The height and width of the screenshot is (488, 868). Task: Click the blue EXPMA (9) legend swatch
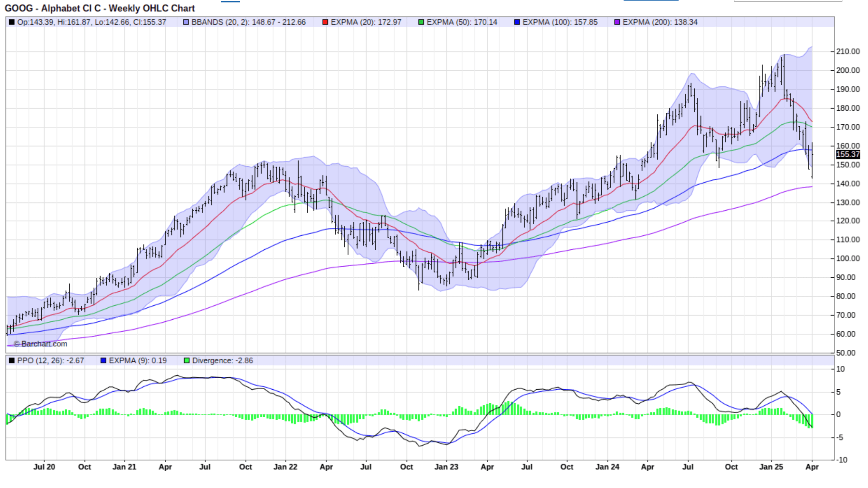pyautogui.click(x=103, y=360)
